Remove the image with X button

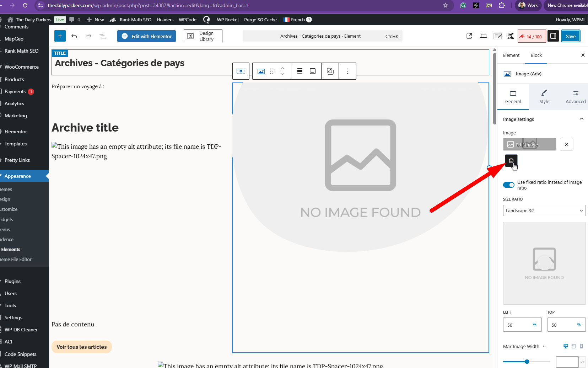pyautogui.click(x=566, y=144)
